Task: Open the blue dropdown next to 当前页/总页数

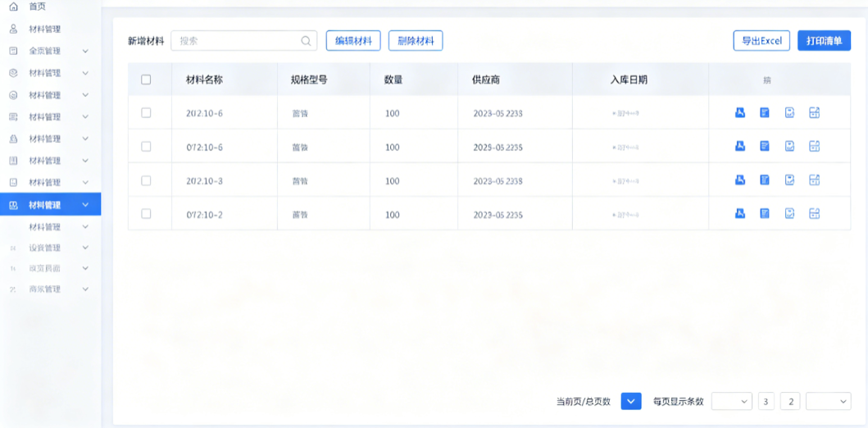Action: (631, 402)
